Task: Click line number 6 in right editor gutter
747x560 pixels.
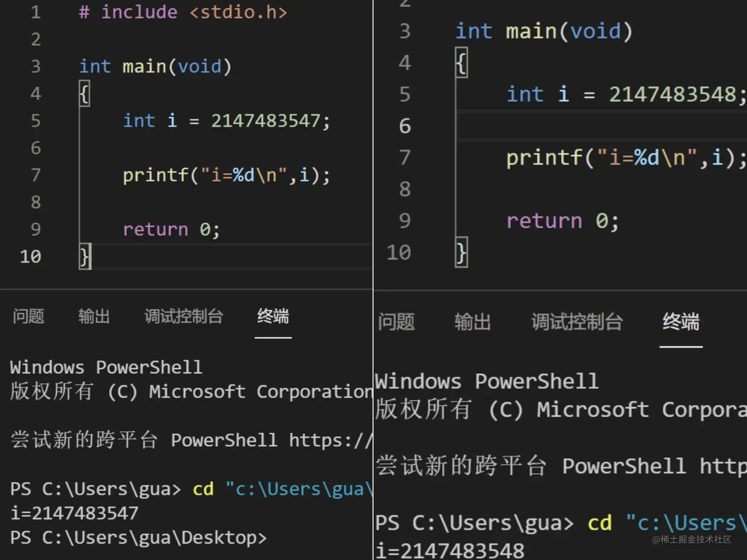Action: pos(405,126)
